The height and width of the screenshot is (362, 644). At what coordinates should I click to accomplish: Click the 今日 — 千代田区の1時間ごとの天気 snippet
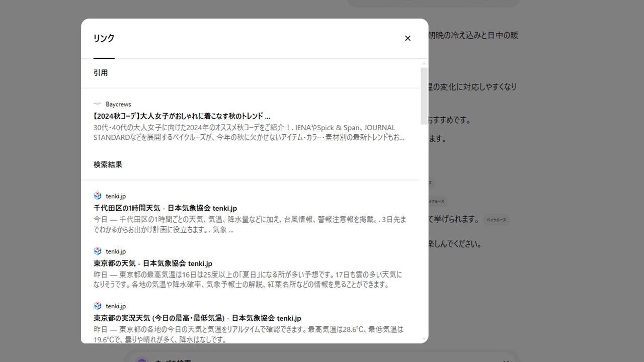250,225
